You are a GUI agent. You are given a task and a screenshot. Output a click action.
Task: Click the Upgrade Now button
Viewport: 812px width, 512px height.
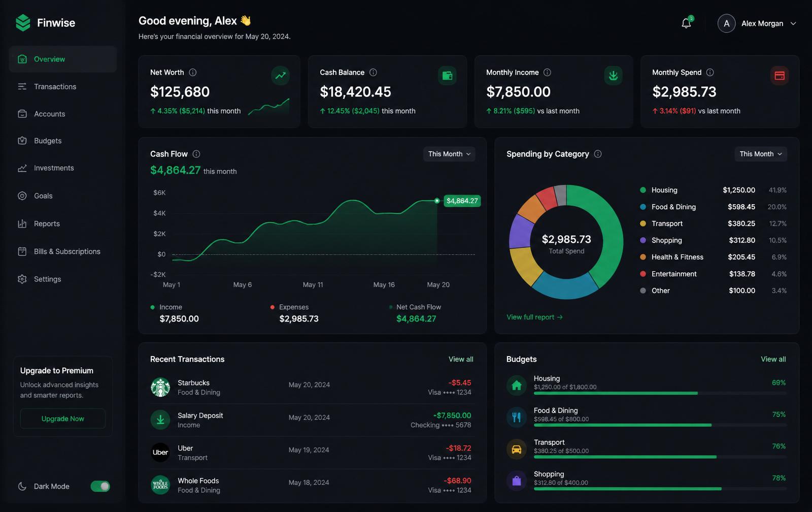tap(63, 419)
